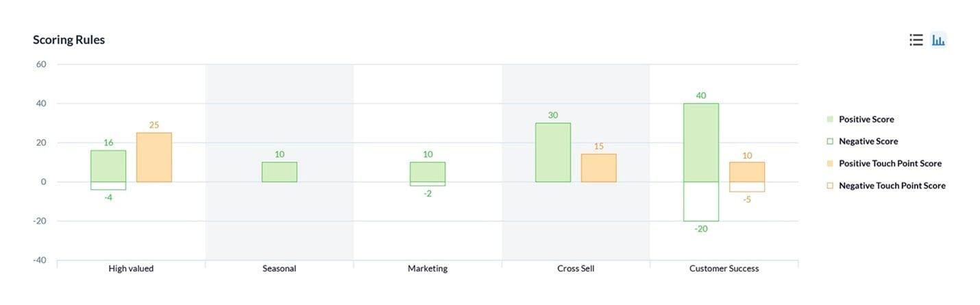
Task: Click Cross Sell green bar (30)
Action: tap(553, 152)
